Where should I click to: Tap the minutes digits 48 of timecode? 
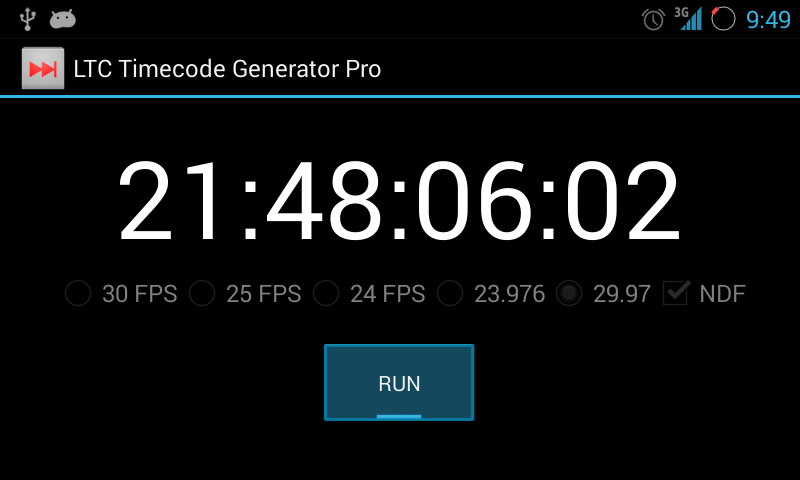click(x=324, y=200)
